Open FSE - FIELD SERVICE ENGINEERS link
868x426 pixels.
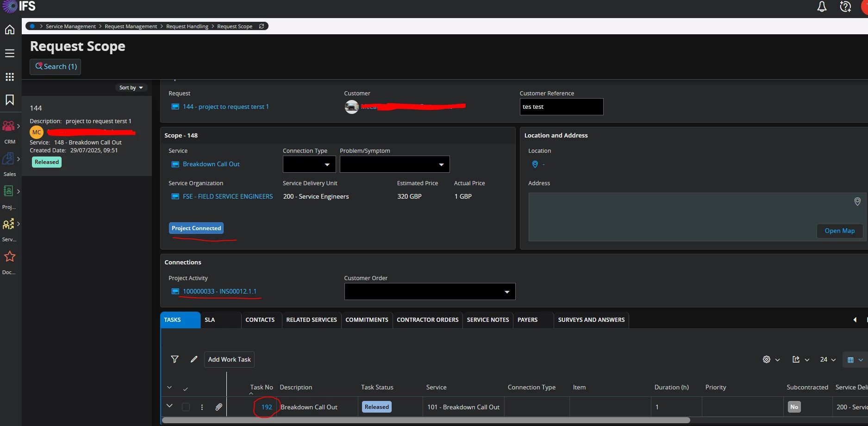228,197
